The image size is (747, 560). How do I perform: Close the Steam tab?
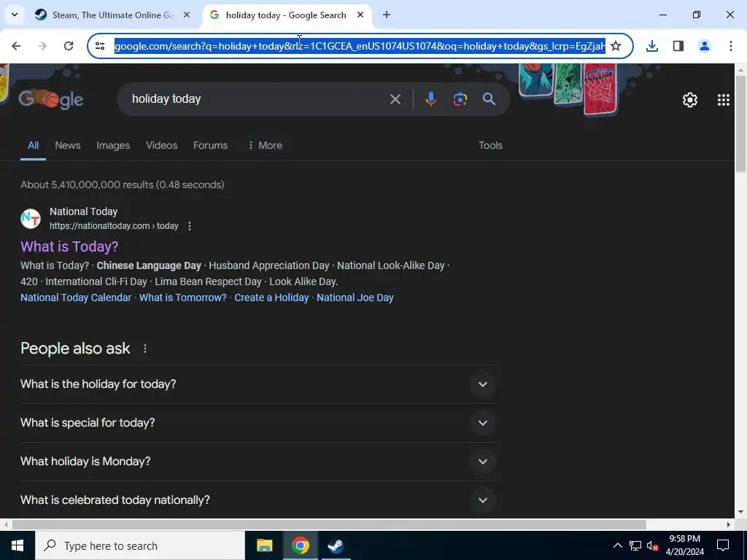(187, 15)
